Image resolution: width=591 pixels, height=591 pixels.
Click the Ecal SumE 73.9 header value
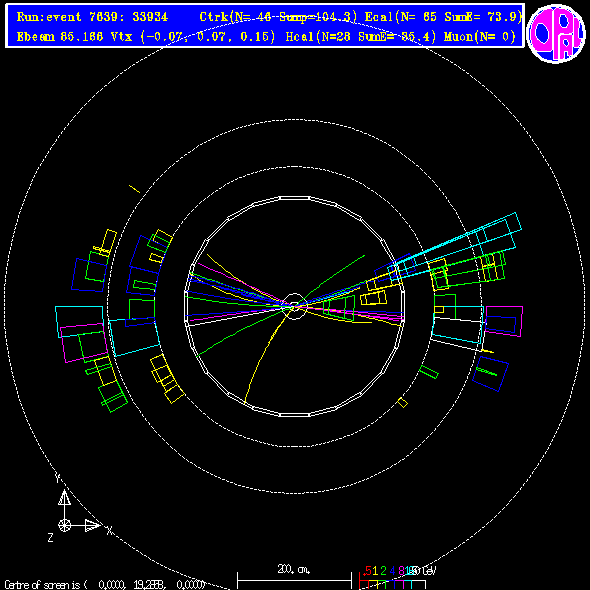(483, 17)
